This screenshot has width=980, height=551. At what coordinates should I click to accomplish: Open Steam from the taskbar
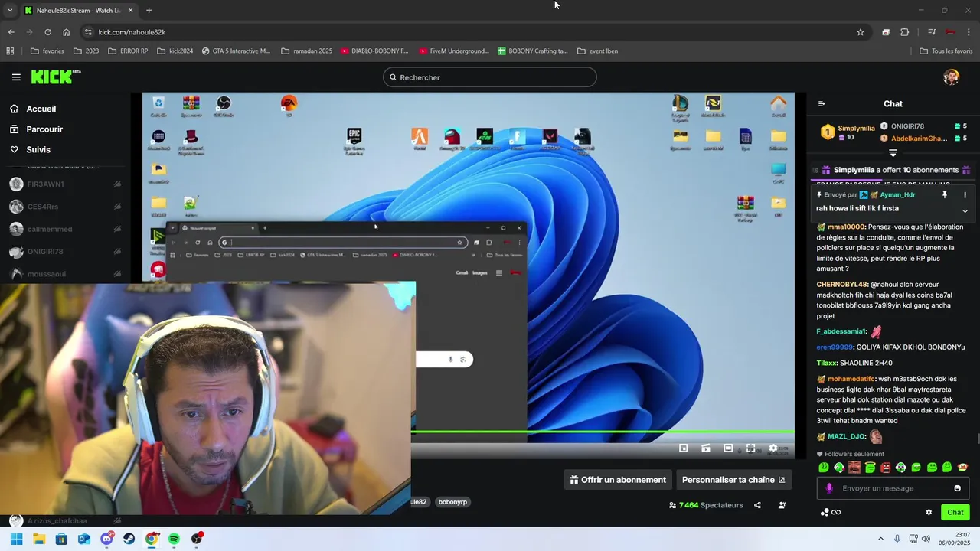(x=129, y=539)
